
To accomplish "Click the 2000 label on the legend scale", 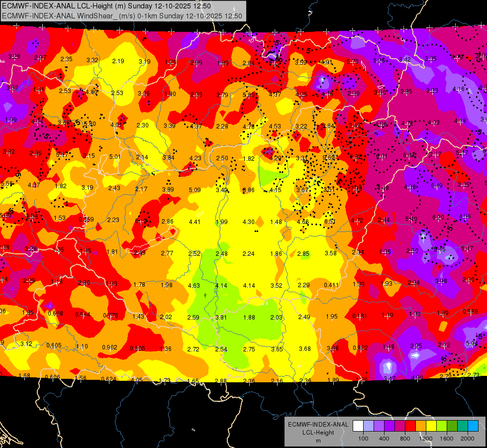I will coord(468,439).
